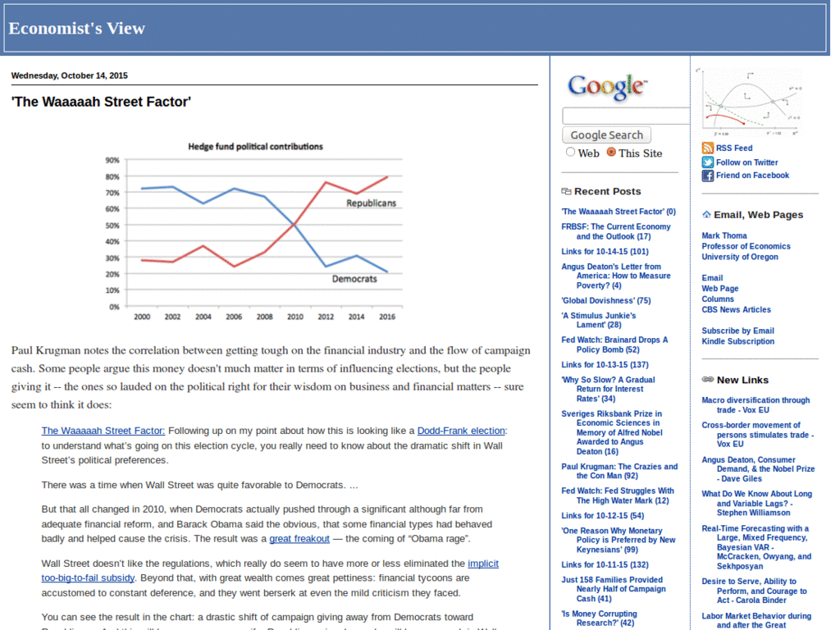Open recent post 'The Waaaaah Street Factor' (0)
The width and height of the screenshot is (840, 630).
(x=619, y=212)
